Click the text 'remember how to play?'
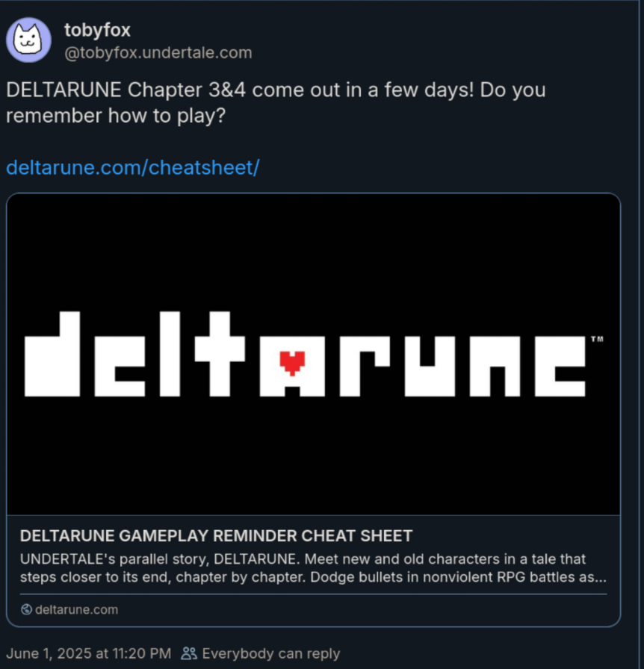The image size is (644, 669). 116,116
